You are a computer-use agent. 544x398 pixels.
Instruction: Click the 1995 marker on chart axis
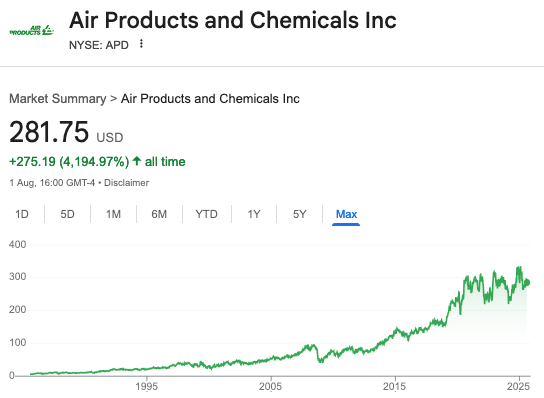pyautogui.click(x=146, y=386)
